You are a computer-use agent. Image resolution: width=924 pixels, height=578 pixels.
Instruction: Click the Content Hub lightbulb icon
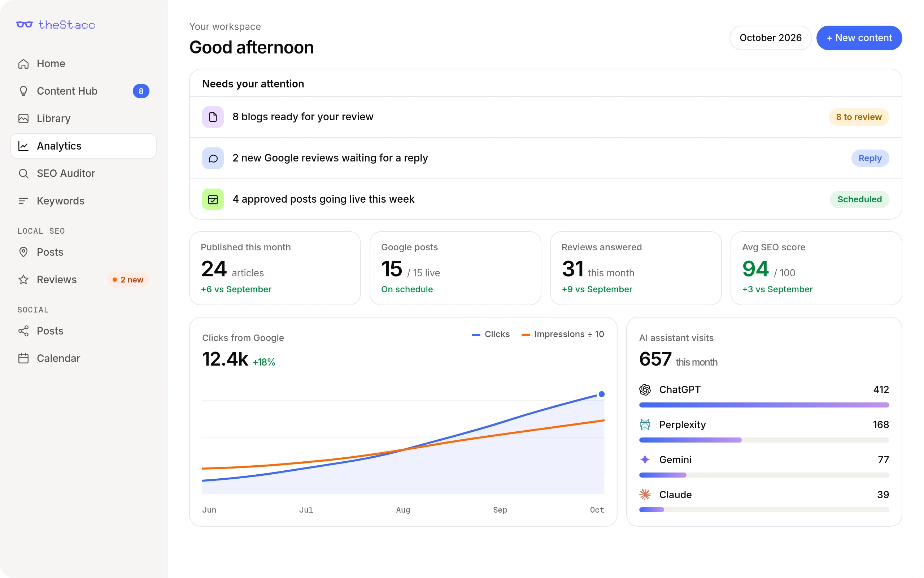point(23,91)
